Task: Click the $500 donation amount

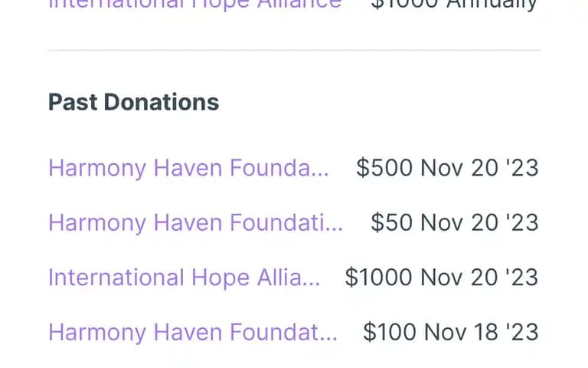Action: 384,167
